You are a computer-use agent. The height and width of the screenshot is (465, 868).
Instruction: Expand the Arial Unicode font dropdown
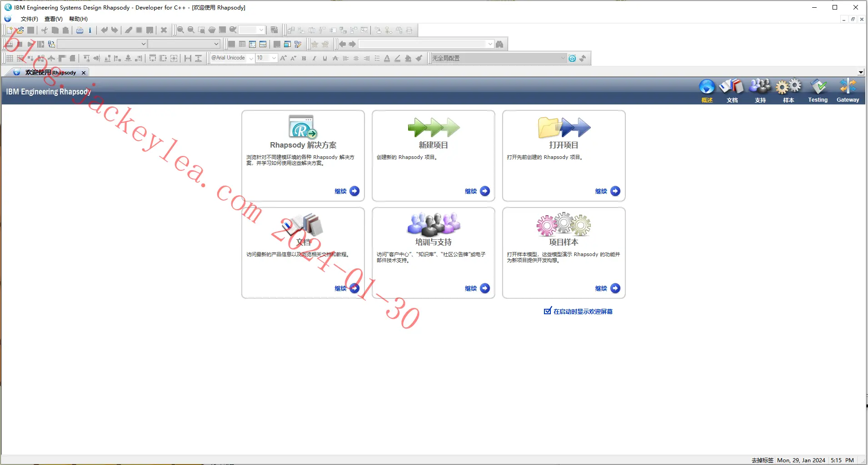point(251,58)
